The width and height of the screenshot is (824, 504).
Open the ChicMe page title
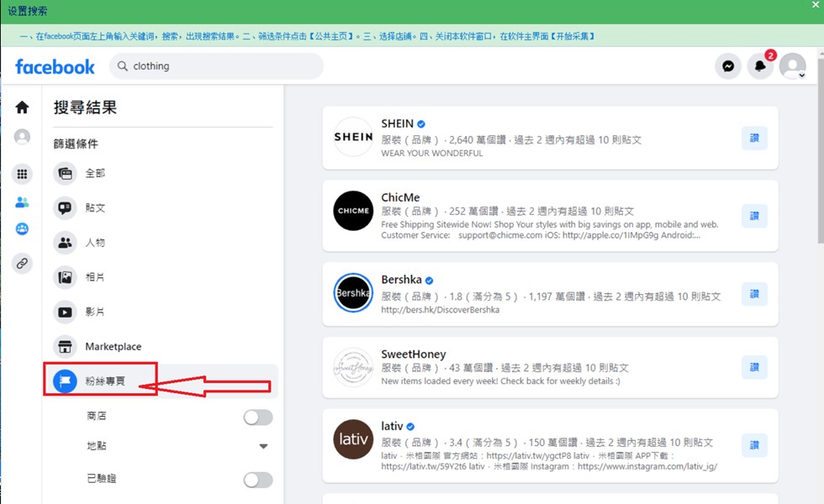pyautogui.click(x=400, y=197)
